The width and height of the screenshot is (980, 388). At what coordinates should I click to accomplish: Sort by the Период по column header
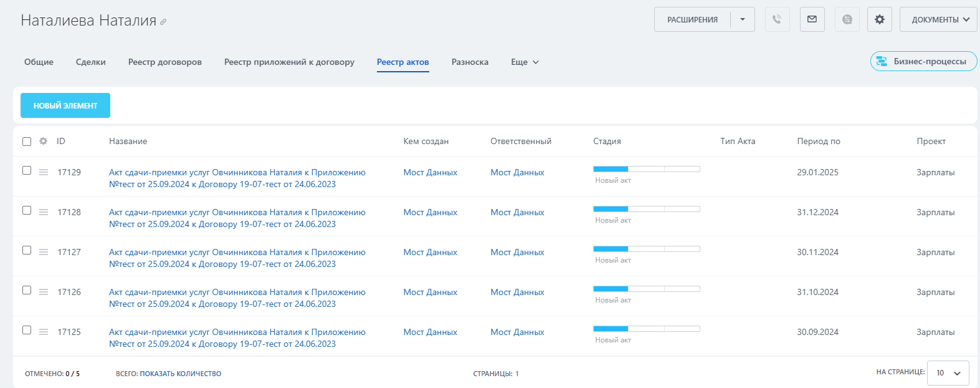[818, 141]
